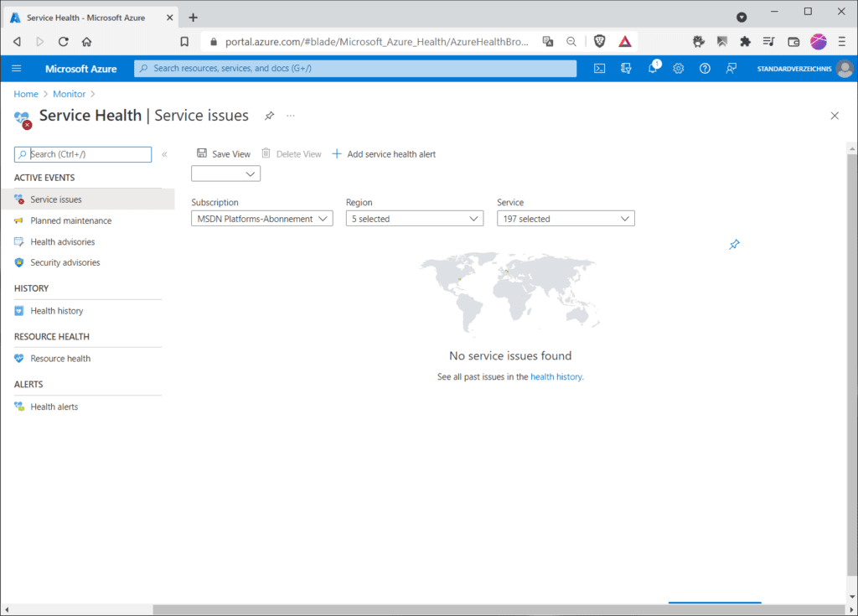Screen dimensions: 858x616
Task: Click the horizontal scrollbar left arrow
Action: point(6,609)
